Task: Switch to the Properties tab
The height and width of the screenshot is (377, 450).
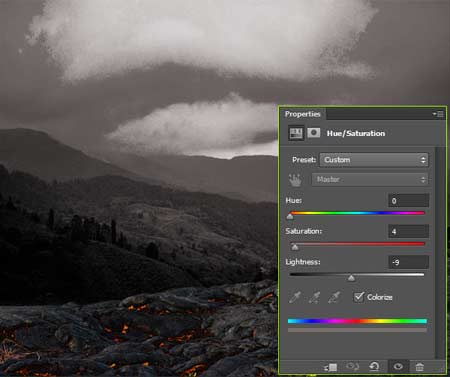Action: 303,114
